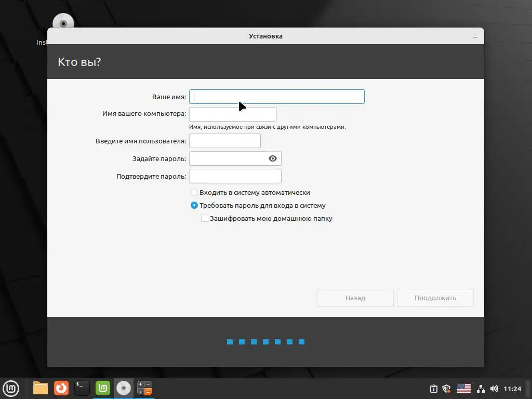
Task: Click the 'Введите имя пользователя' field
Action: point(224,141)
